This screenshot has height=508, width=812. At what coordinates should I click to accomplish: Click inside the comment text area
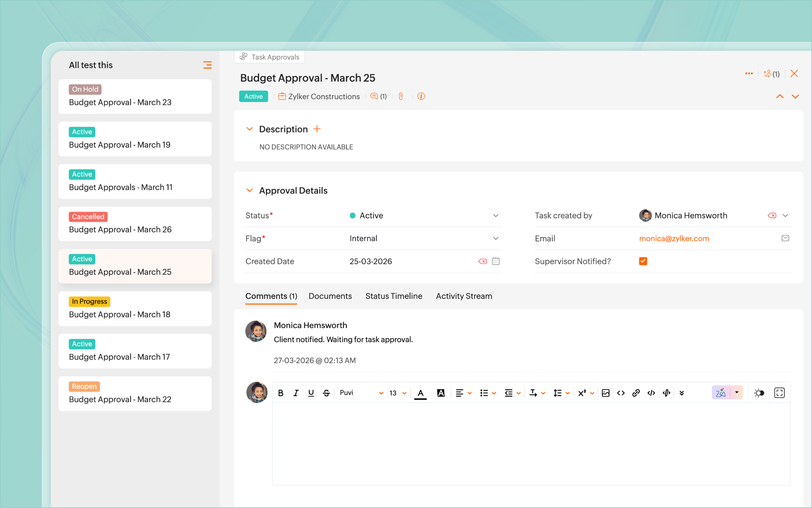pos(531,444)
